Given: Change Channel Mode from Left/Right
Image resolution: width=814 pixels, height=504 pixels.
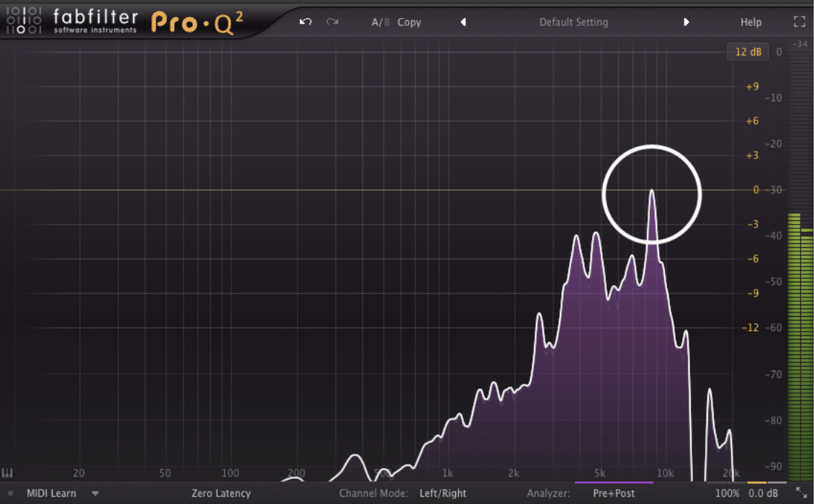Looking at the screenshot, I should [x=443, y=493].
